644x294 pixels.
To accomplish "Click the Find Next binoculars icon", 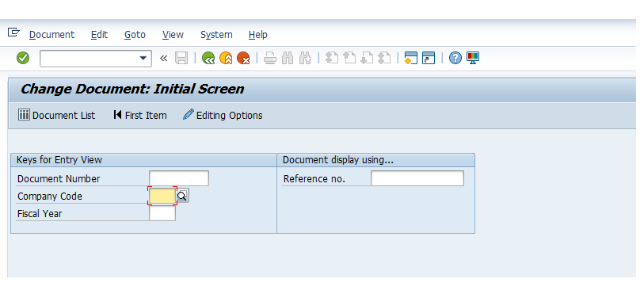I will pos(305,58).
